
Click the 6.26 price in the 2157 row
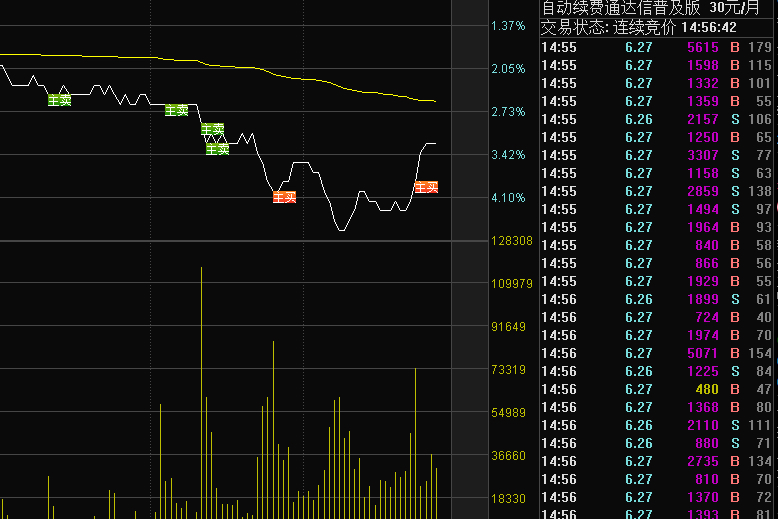coord(639,119)
